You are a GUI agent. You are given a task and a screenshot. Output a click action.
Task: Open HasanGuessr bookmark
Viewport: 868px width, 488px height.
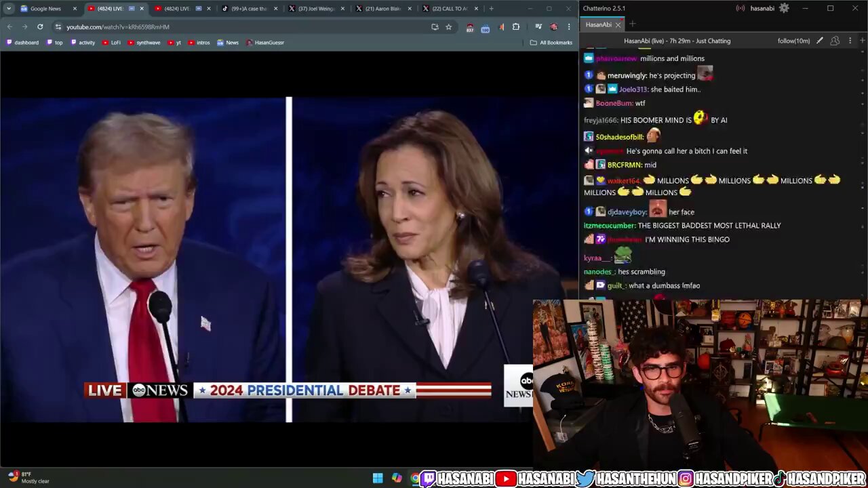pos(265,42)
